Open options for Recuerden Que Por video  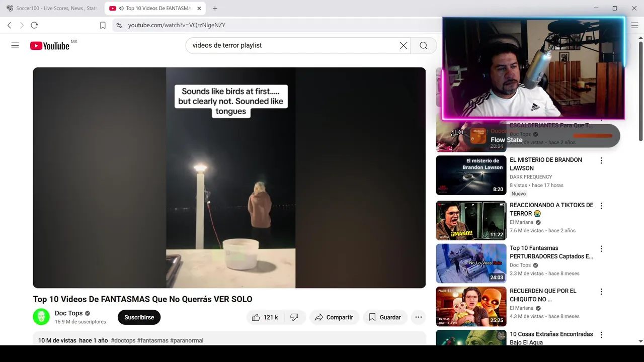click(x=601, y=291)
